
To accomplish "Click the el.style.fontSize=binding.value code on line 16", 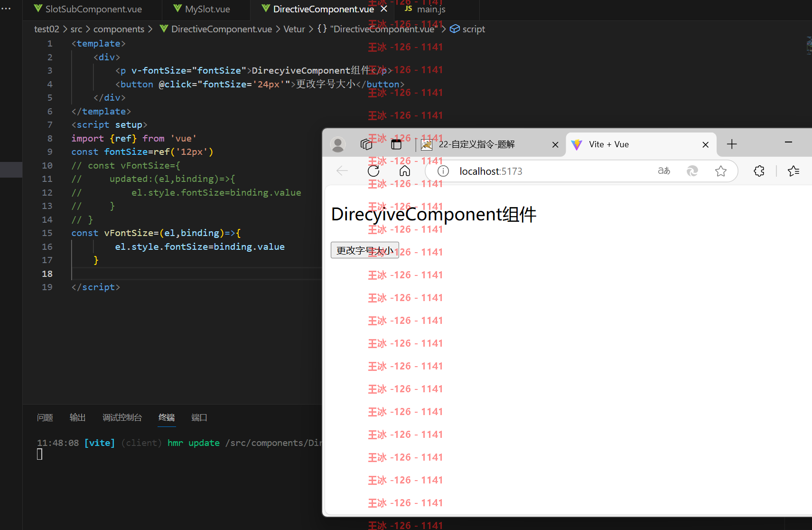I will pyautogui.click(x=200, y=246).
